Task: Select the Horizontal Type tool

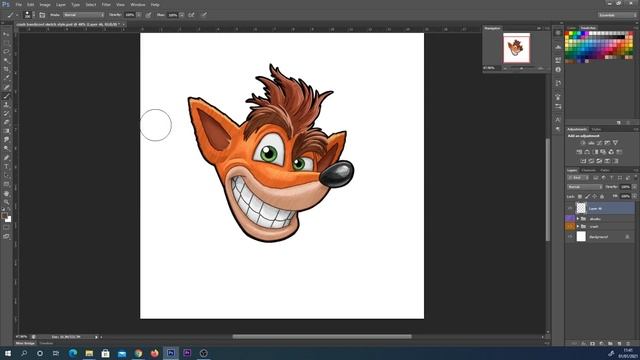Action: (x=6, y=166)
